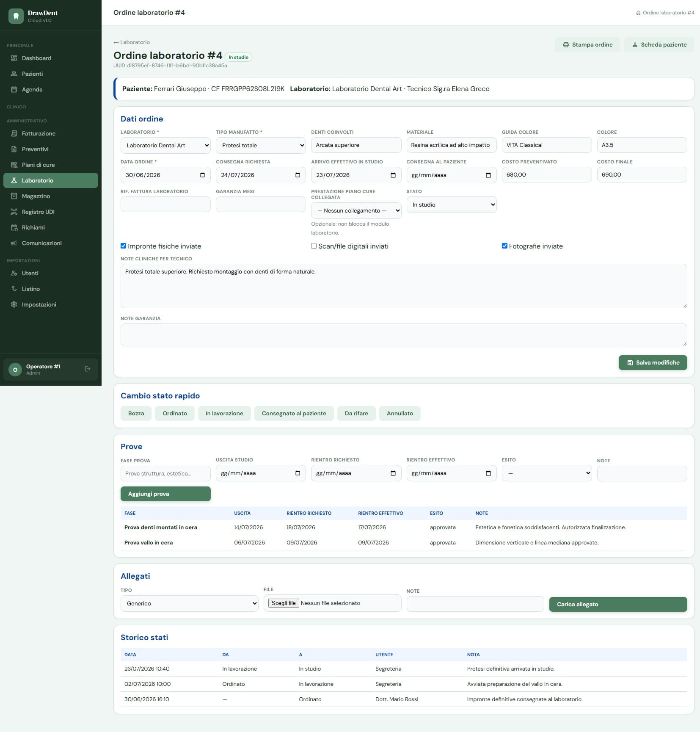Open calendar picker for Uscita studio
The width and height of the screenshot is (700, 732).
click(x=298, y=473)
